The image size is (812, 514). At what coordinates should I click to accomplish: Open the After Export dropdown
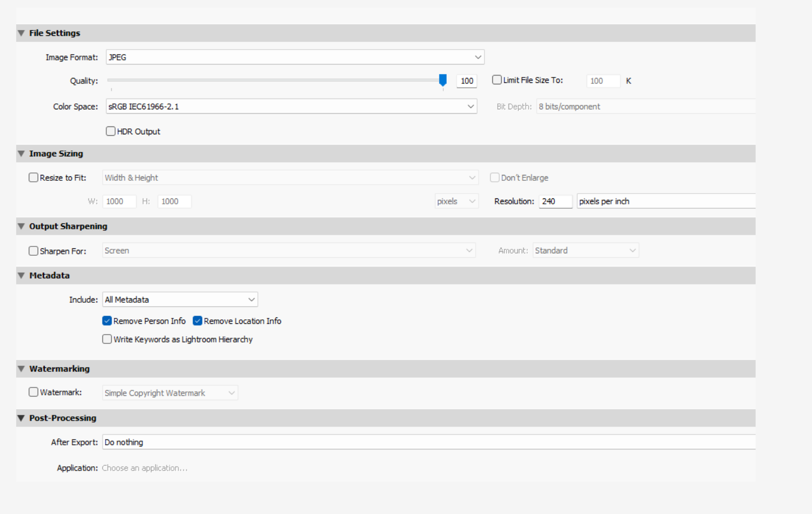pos(429,442)
